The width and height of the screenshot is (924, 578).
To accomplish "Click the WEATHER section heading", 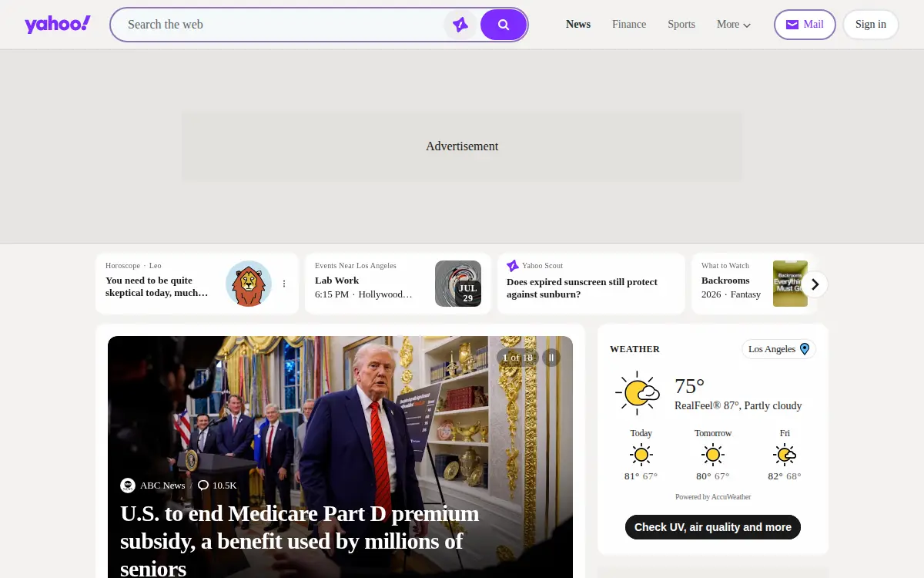I will [x=634, y=349].
